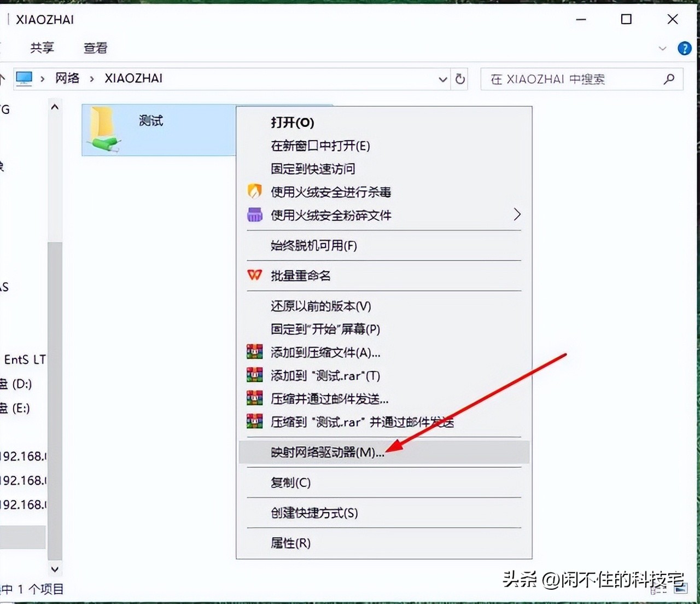Viewport: 700px width, 604px height.
Task: Click the refresh icon next to address bar
Action: 460,79
